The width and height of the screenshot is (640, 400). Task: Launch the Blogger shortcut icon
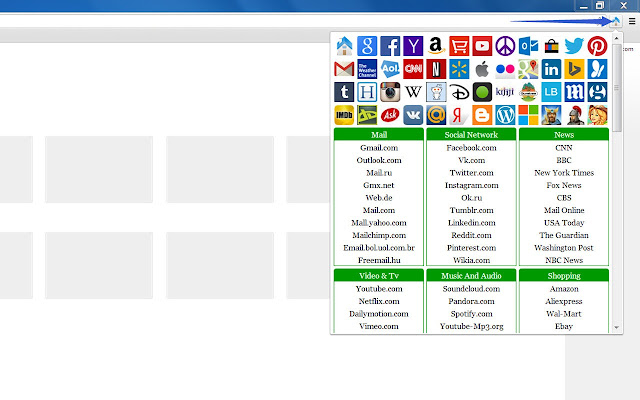pyautogui.click(x=482, y=115)
